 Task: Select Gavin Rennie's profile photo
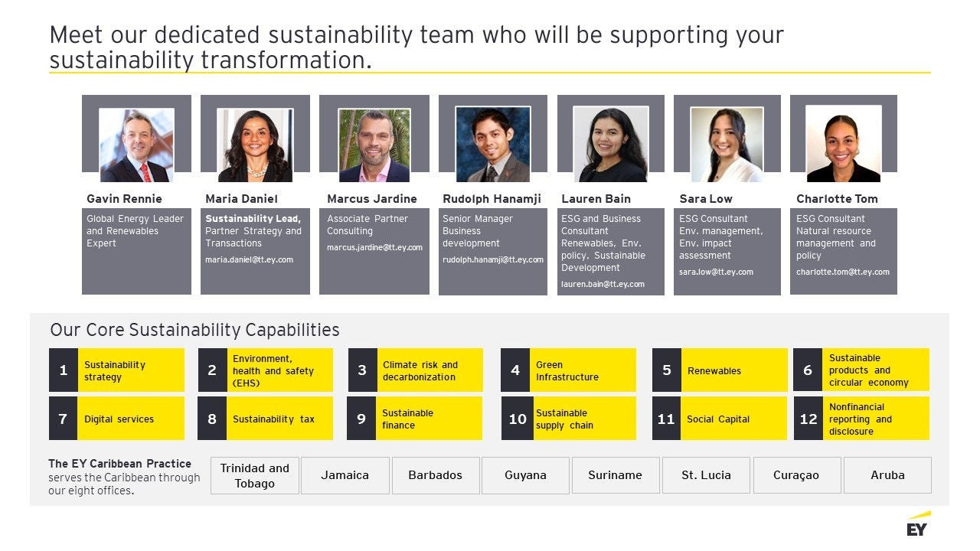click(x=136, y=145)
